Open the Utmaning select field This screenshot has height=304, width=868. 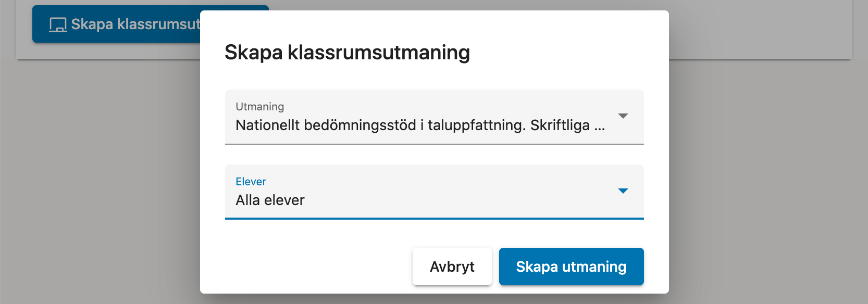tap(435, 117)
